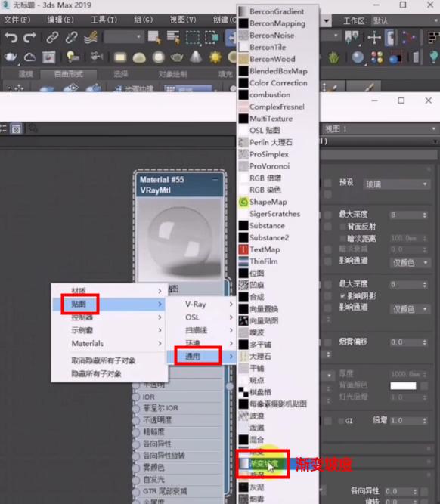Click the schematic blocks icon at toolbar right
This screenshot has height=504, width=440.
coord(434,38)
